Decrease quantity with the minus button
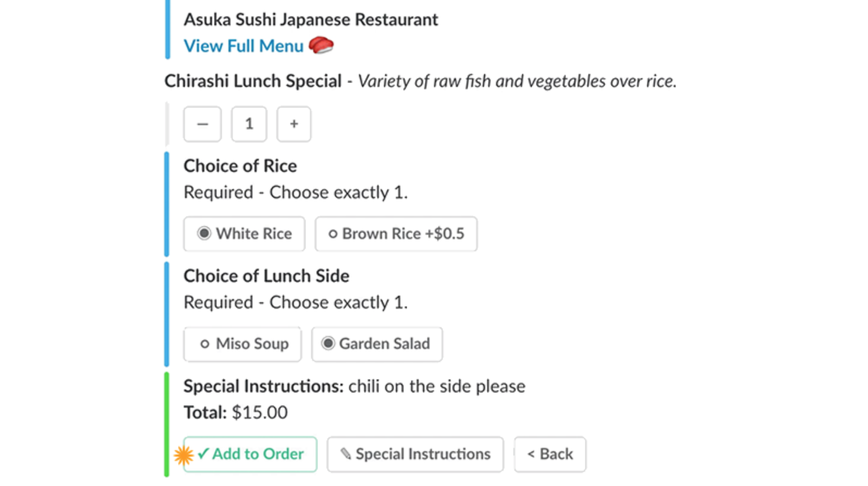 tap(202, 124)
